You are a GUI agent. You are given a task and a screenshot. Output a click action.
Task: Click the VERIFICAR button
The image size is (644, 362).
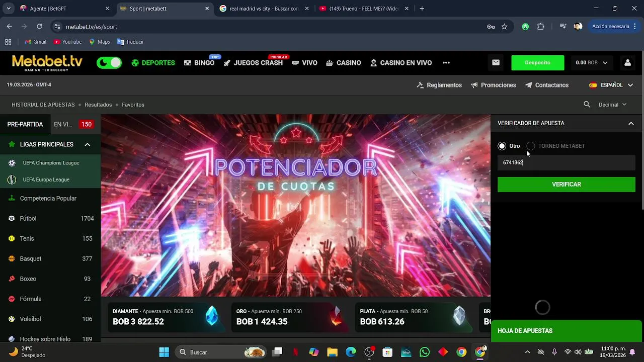pos(567,185)
